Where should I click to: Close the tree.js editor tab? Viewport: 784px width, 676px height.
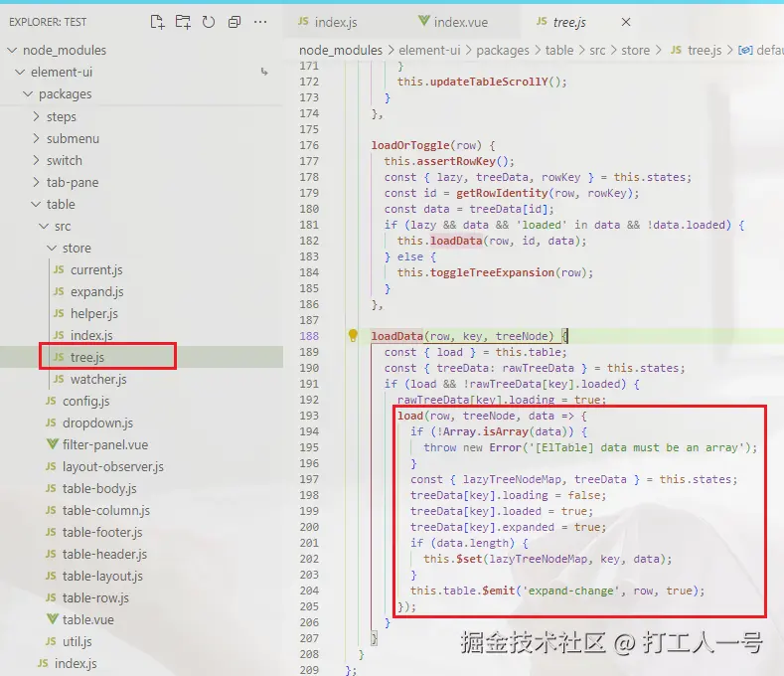pos(625,22)
